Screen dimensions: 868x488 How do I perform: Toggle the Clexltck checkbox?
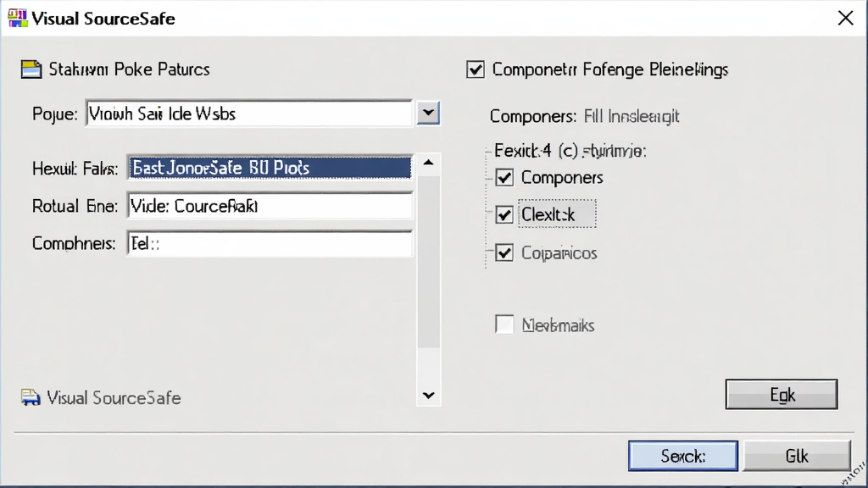coord(504,214)
